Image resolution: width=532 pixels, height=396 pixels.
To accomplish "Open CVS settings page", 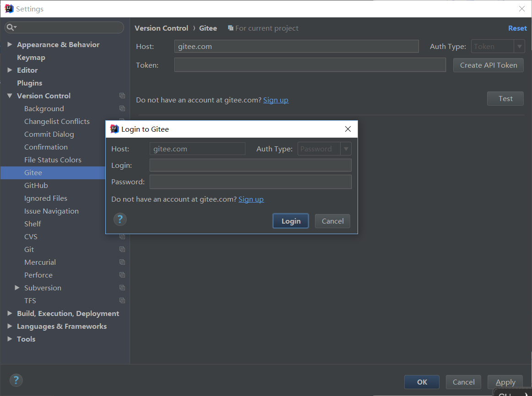I will coord(31,237).
